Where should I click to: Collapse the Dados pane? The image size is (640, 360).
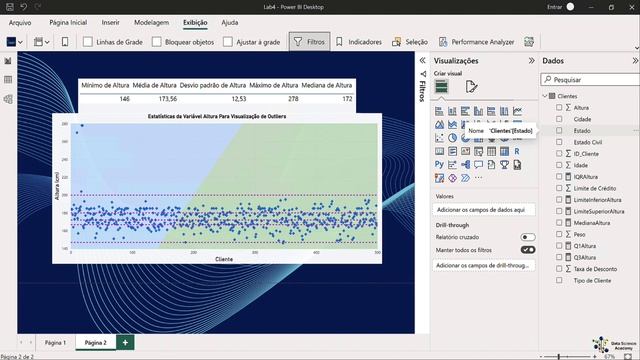(x=635, y=60)
